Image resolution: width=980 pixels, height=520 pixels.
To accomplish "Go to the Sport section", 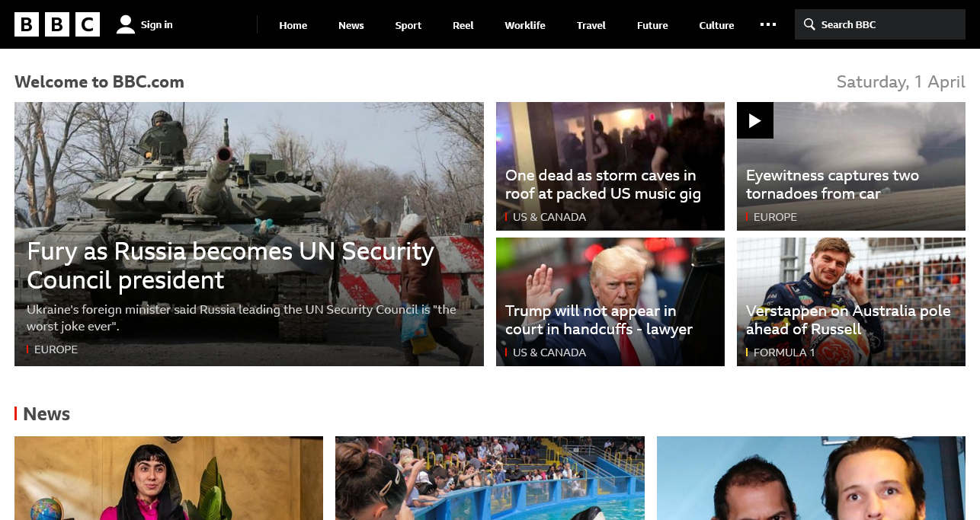I will pos(408,25).
